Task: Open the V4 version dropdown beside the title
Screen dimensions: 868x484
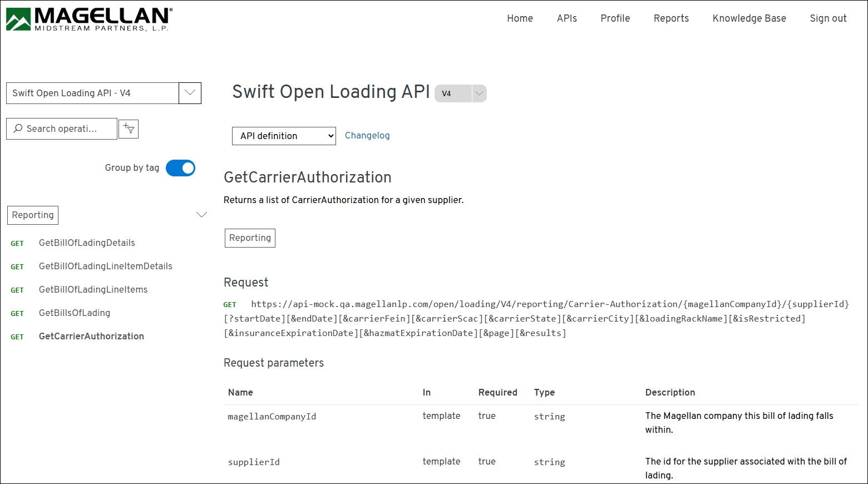Action: (x=479, y=93)
